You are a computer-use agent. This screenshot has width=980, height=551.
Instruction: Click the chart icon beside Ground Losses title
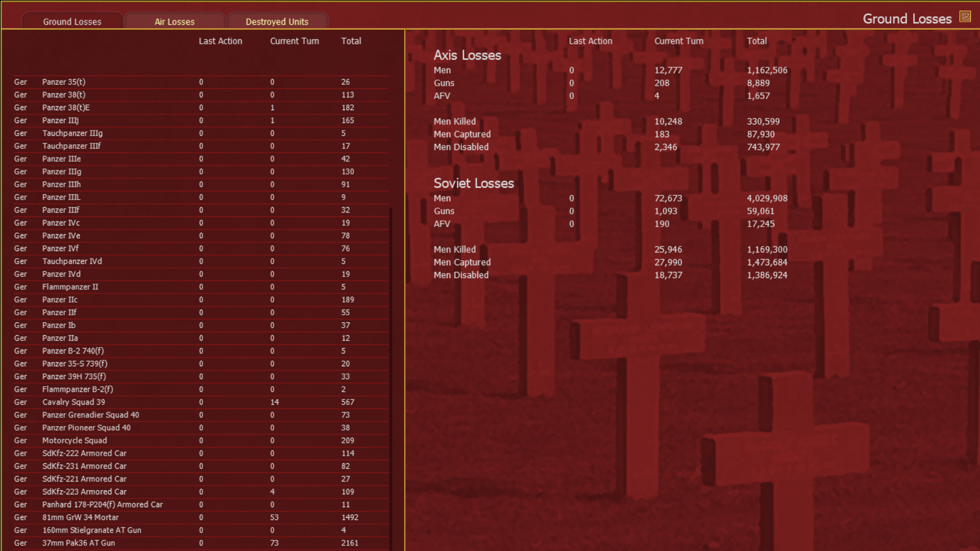[x=965, y=17]
